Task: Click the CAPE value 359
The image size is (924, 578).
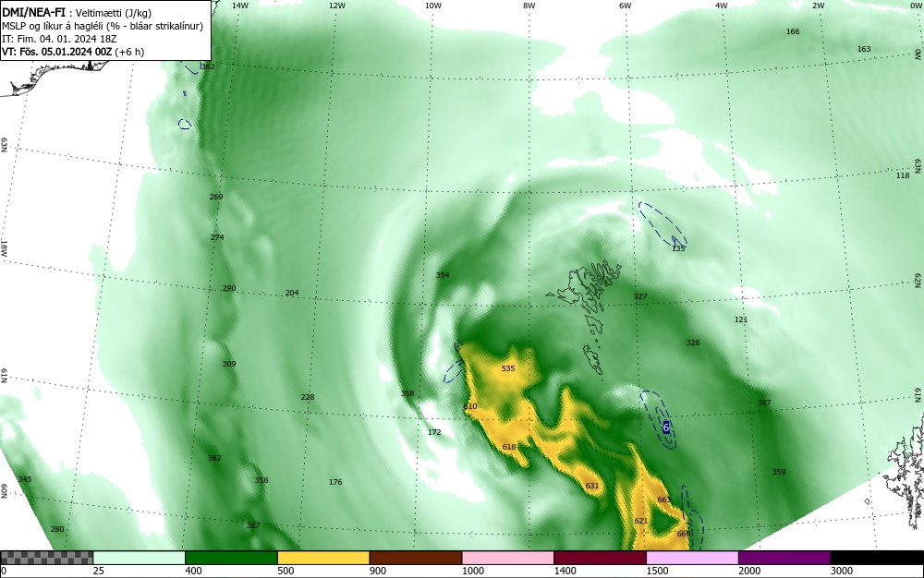Action: click(779, 472)
